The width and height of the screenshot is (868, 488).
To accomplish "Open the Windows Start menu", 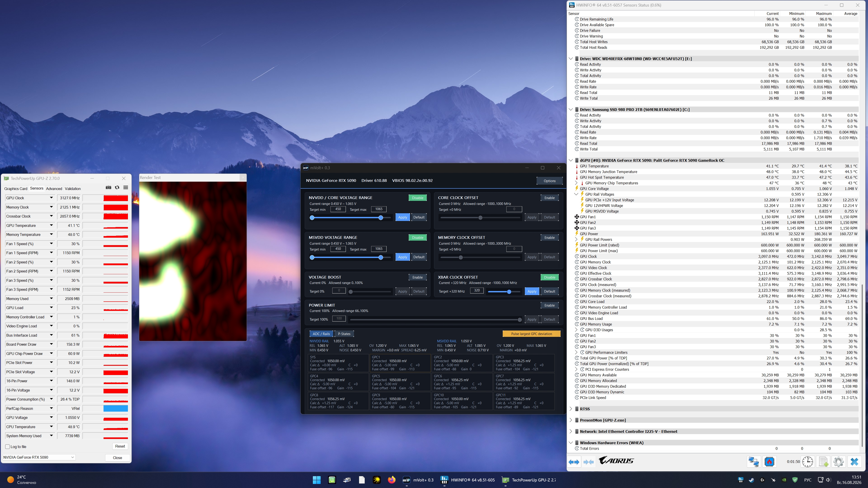I will (x=317, y=480).
